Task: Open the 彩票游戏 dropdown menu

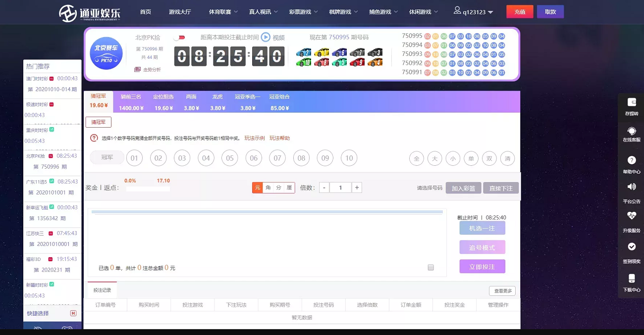Action: (301, 12)
